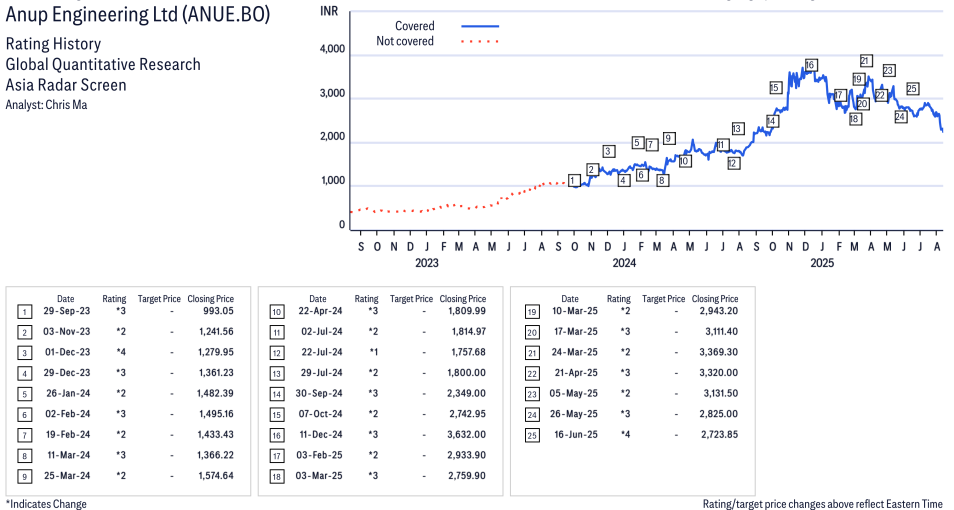
Task: Click closing price 2,759.90
Action: pos(467,477)
